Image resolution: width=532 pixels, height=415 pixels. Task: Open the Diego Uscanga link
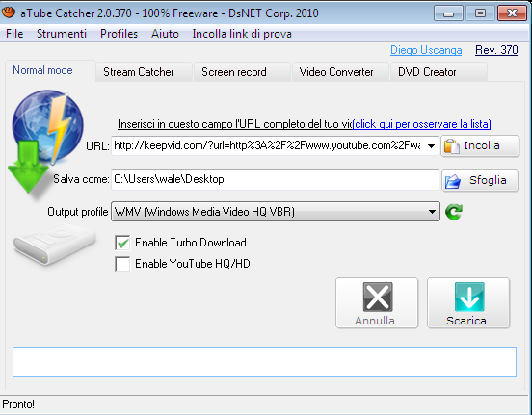coord(426,50)
